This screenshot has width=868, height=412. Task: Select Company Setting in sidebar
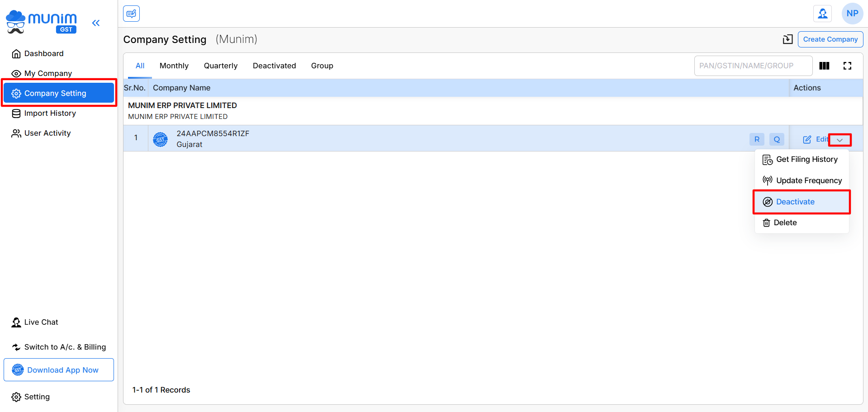click(x=59, y=93)
